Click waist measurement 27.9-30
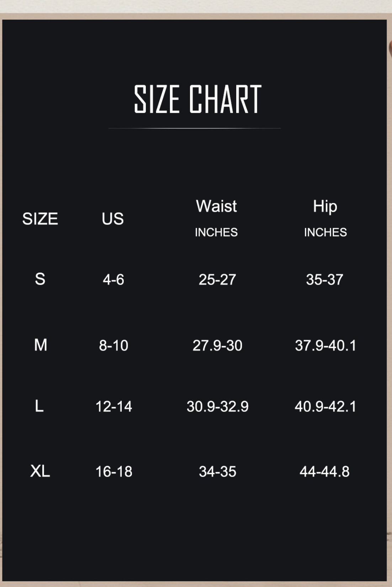Viewport: 392px width, 587px height. (x=217, y=346)
